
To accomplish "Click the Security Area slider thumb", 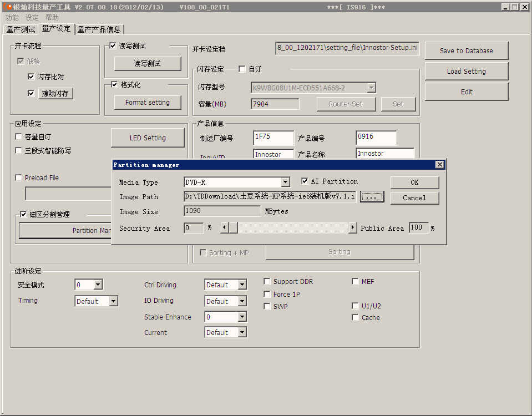I will [x=234, y=228].
